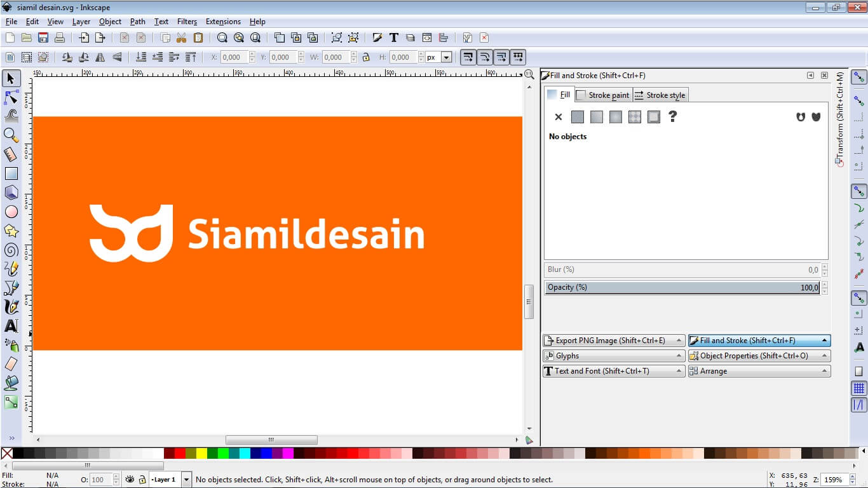Screen dimensions: 868x488
Task: Select the Star tool
Action: coord(11,230)
